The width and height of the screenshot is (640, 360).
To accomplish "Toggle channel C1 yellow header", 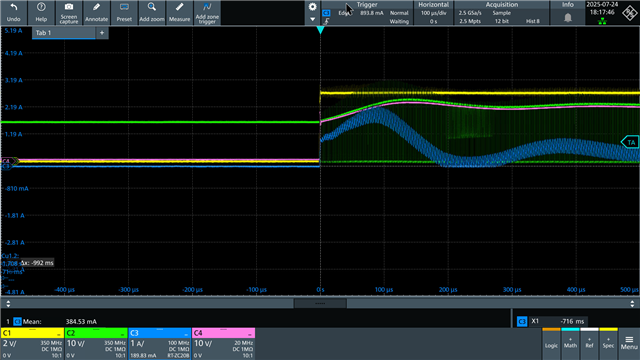I will tap(32, 333).
